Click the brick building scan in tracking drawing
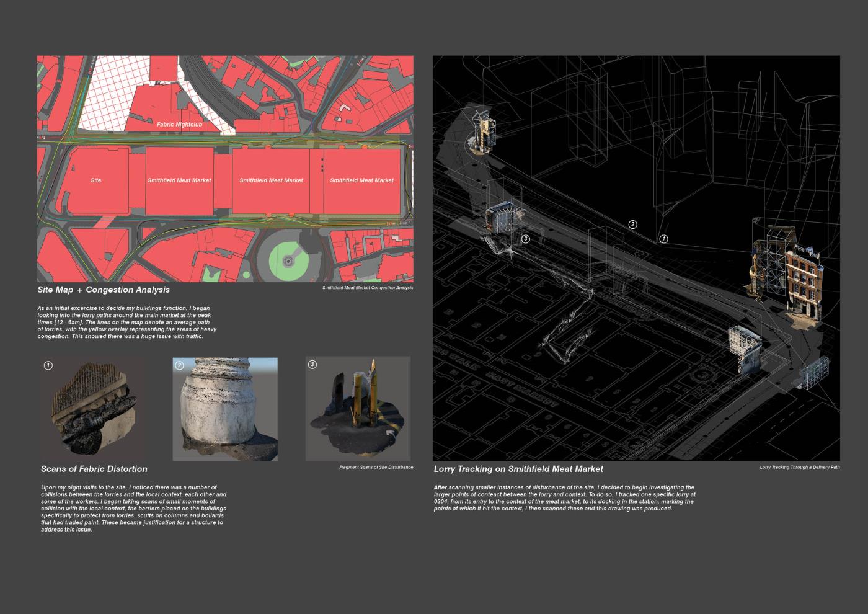The width and height of the screenshot is (868, 614). pos(803,279)
